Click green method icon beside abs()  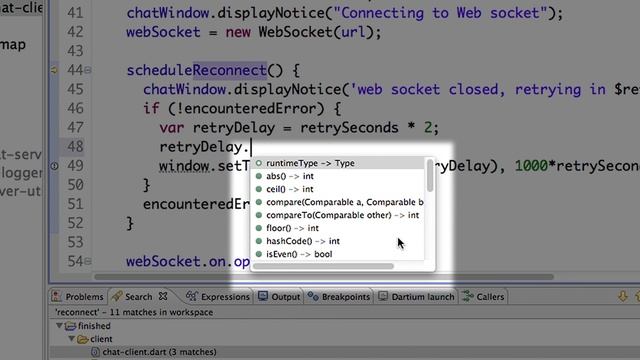[x=258, y=176]
